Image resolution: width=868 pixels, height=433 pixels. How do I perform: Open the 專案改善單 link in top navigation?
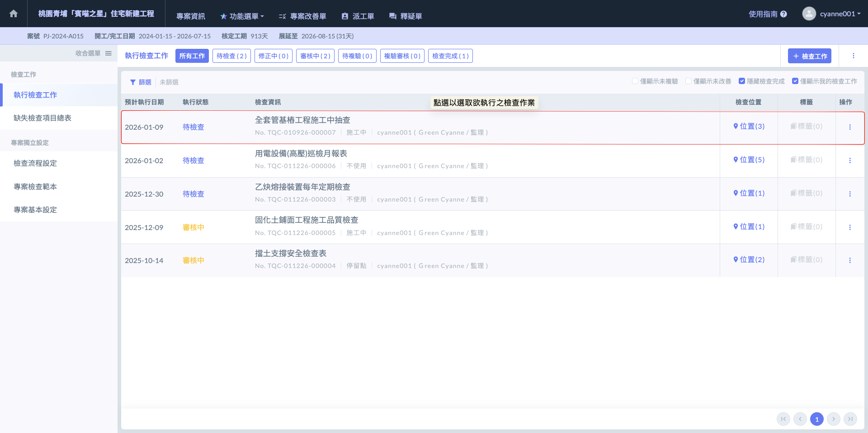[x=302, y=16]
